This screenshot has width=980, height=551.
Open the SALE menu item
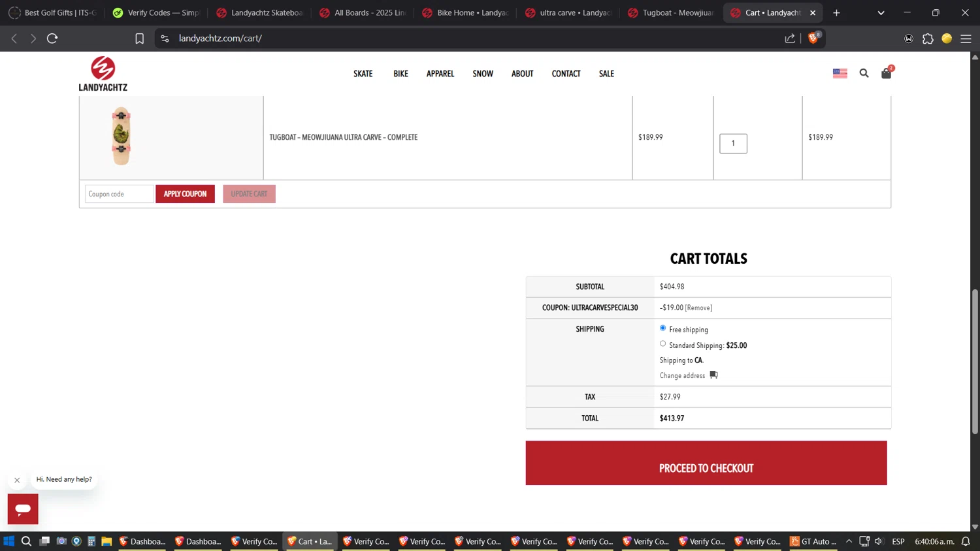(606, 74)
